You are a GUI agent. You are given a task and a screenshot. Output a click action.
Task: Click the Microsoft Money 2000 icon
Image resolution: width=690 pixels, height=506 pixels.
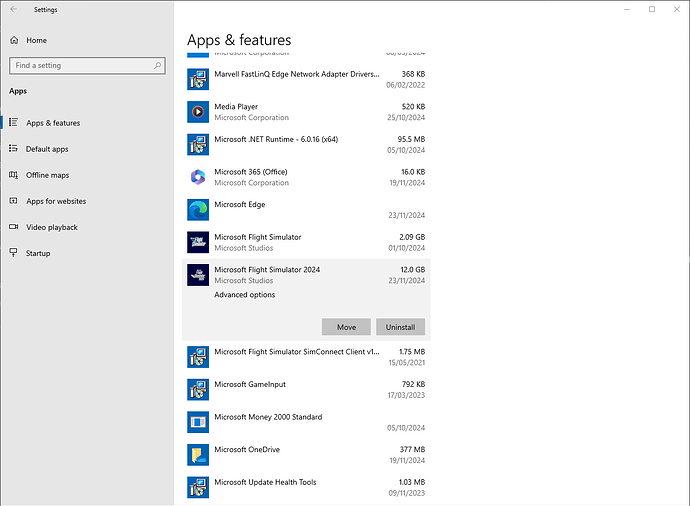(x=198, y=422)
